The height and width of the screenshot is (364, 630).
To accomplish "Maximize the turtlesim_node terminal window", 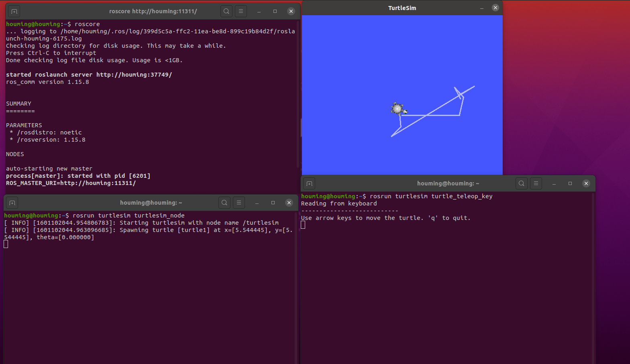I will click(x=273, y=203).
